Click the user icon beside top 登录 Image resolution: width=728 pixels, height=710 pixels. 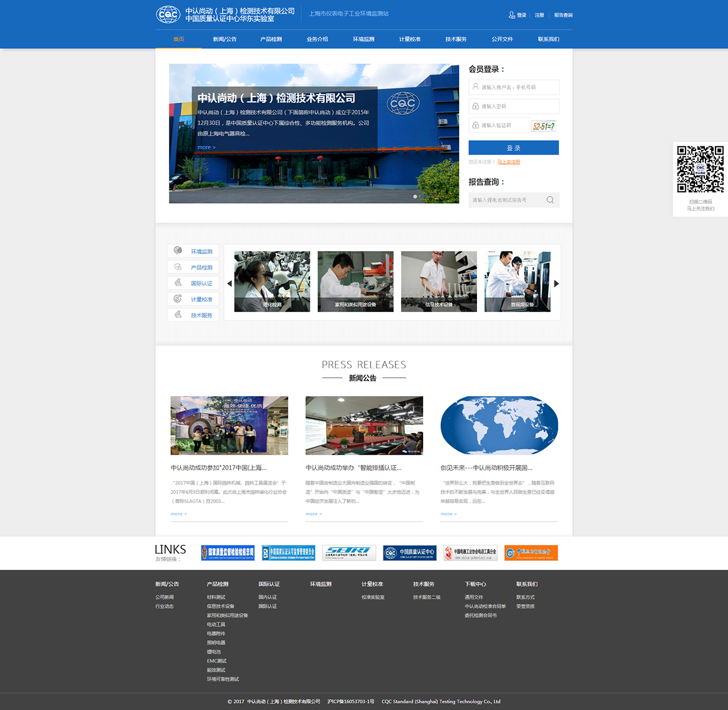coord(512,15)
